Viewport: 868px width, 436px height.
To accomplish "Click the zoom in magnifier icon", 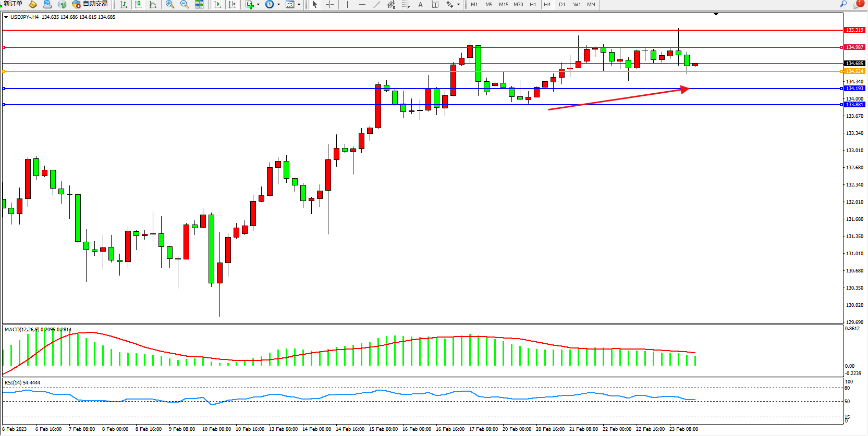I will [170, 5].
